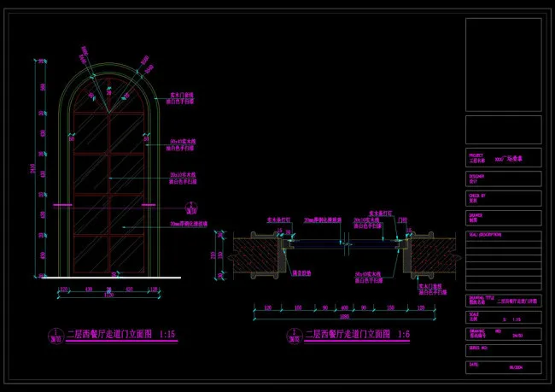Click the circled view marker beside the 1:6 title
This screenshot has height=392, width=555.
coord(293,336)
